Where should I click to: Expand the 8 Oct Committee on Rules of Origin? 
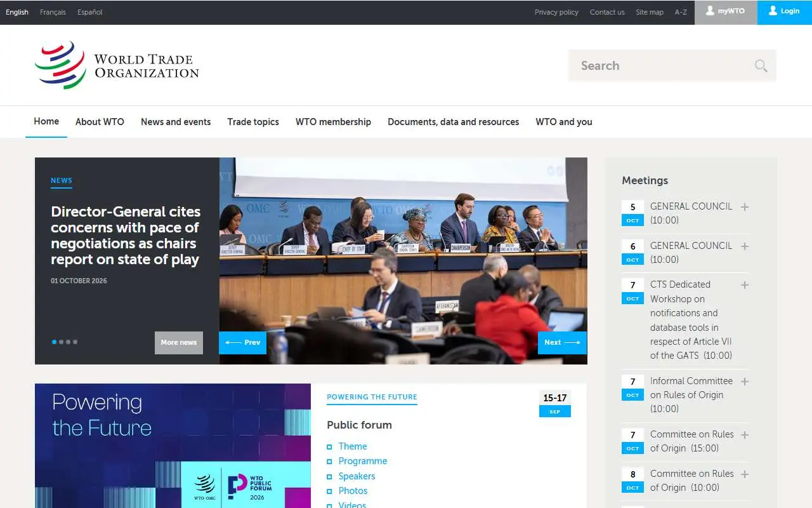745,474
